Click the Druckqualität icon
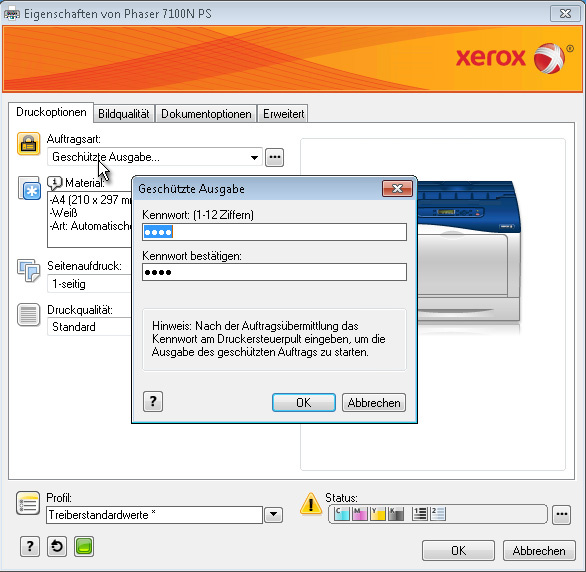 click(x=28, y=314)
